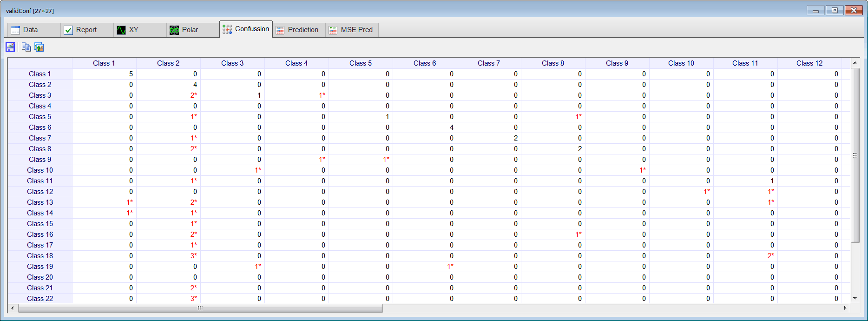Maximize the validConf window

[x=835, y=11]
